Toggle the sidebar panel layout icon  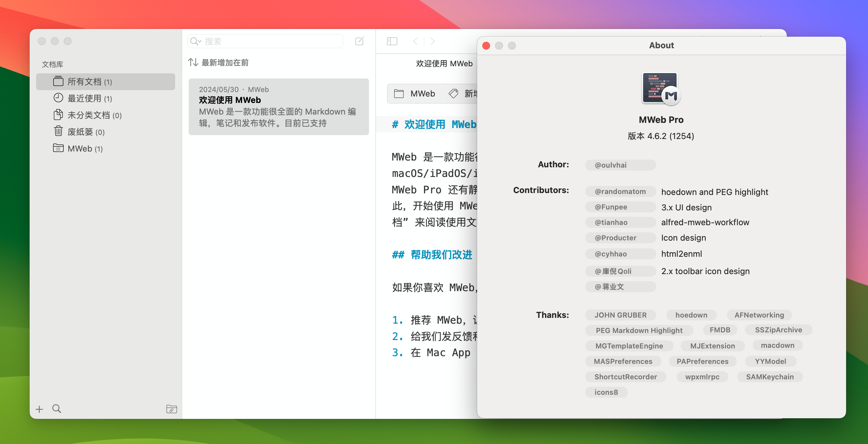coord(392,41)
